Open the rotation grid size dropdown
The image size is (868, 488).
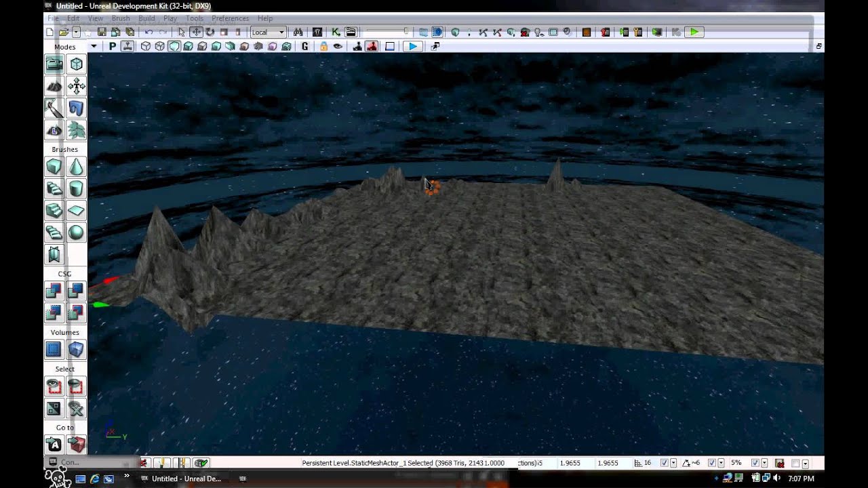pos(721,464)
